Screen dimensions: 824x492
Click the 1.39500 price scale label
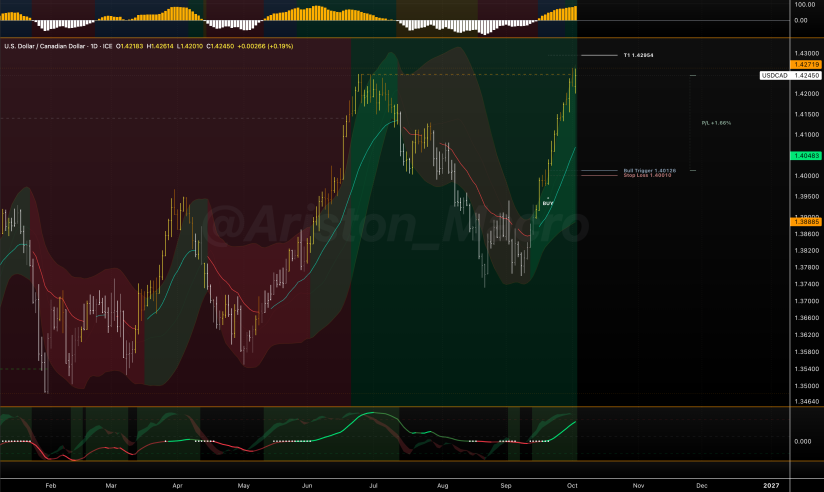(807, 197)
